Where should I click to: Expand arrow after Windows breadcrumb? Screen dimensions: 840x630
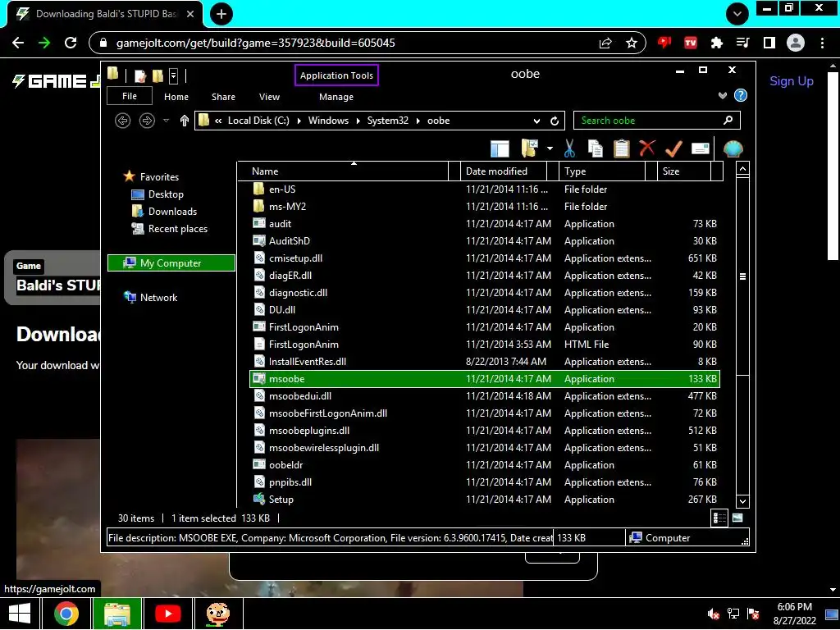click(358, 121)
